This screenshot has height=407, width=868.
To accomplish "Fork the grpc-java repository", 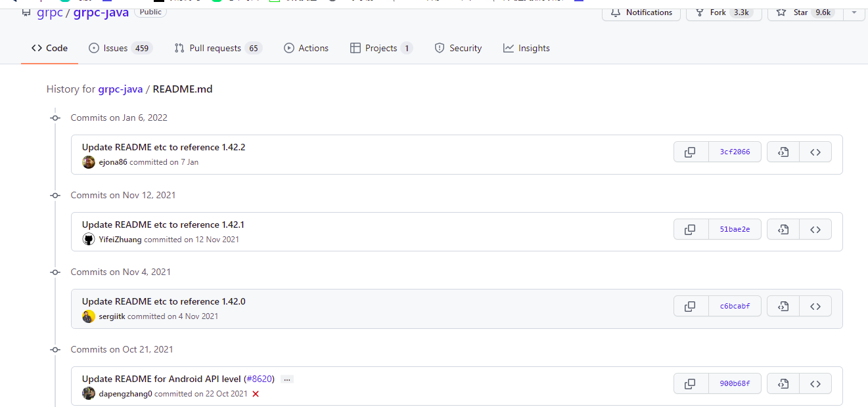I will (x=723, y=12).
